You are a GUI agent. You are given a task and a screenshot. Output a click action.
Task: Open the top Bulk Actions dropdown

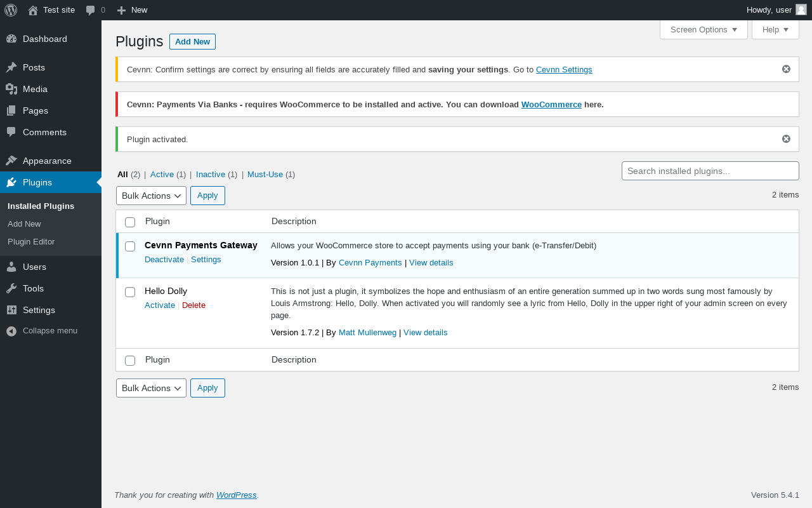click(151, 196)
